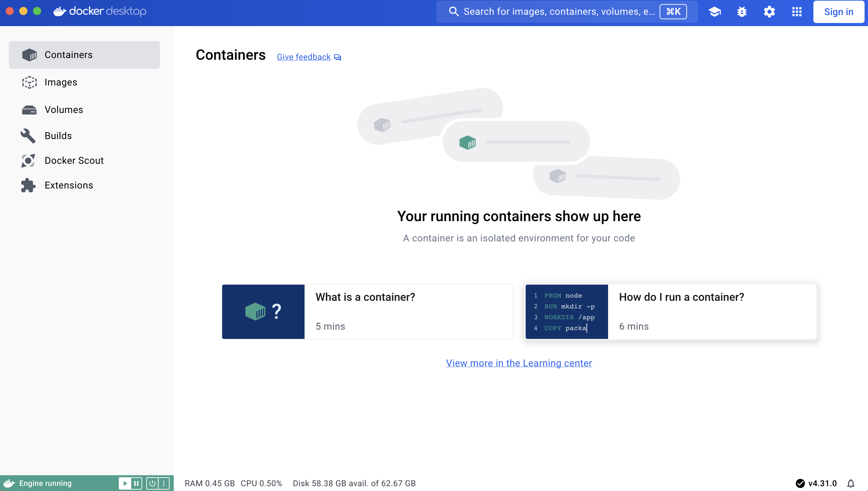Click the Troubleshoot bug icon

click(x=742, y=12)
